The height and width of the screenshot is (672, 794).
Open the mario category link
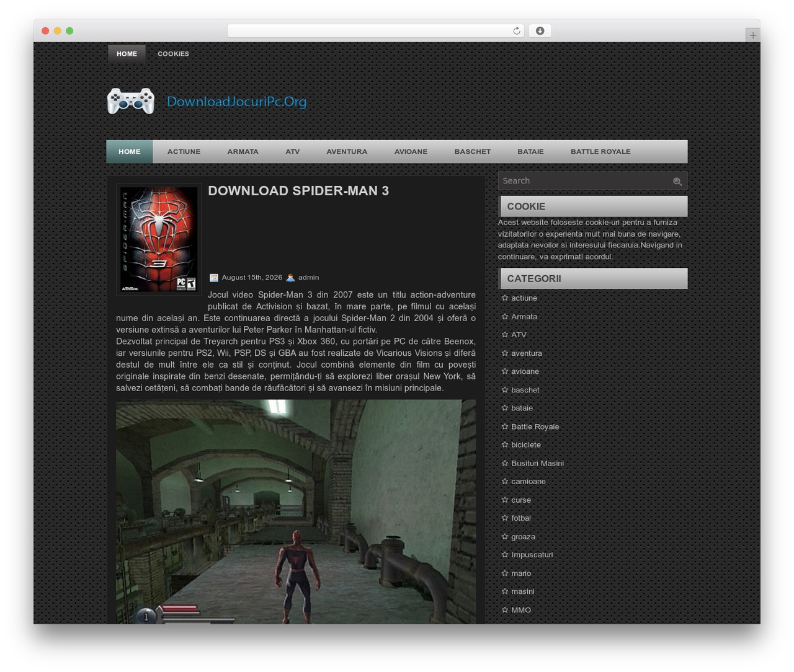(x=521, y=573)
